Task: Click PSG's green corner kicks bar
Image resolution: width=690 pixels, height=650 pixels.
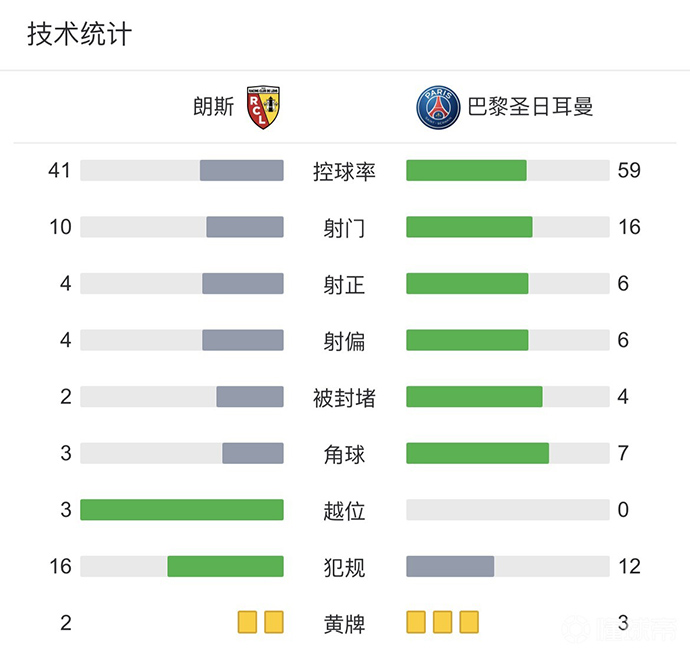Action: click(x=477, y=453)
